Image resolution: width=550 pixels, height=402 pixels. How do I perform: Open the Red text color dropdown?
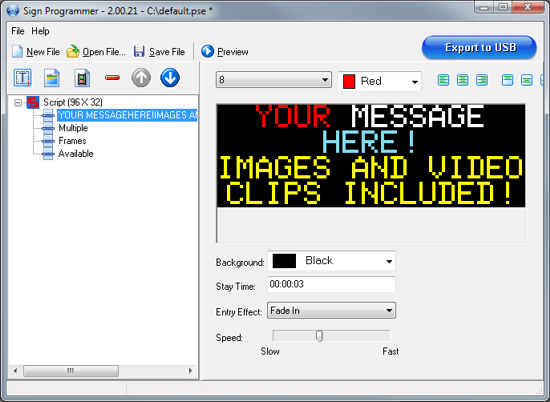[x=380, y=81]
